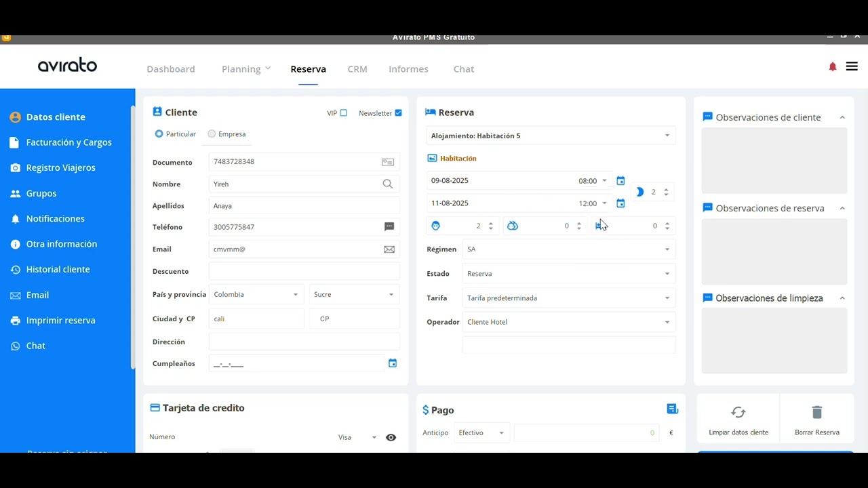The width and height of the screenshot is (868, 488).
Task: Click the envelope icon in Email field
Action: pos(389,249)
